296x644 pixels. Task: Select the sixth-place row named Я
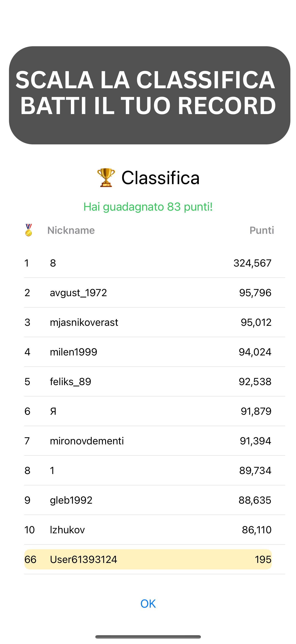point(148,411)
